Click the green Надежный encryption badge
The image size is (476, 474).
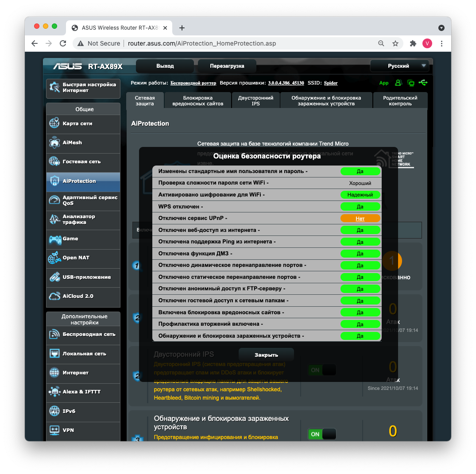(360, 195)
